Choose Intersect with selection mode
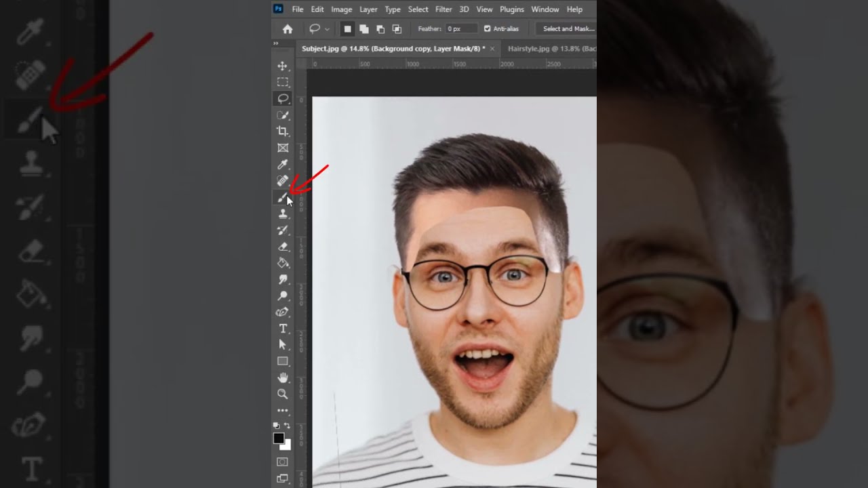The image size is (868, 488). (397, 29)
